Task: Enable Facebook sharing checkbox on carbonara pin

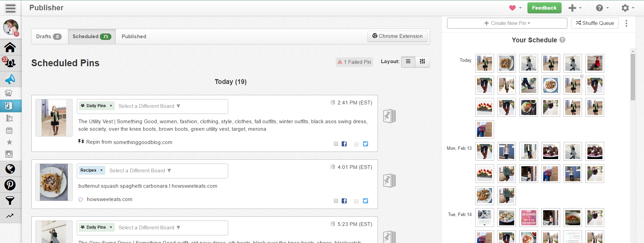Action: click(336, 201)
